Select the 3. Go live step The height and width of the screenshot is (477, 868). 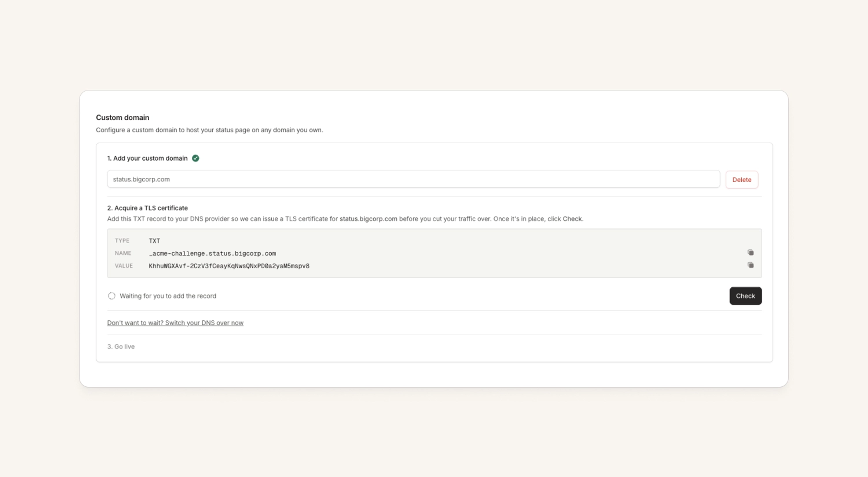pos(121,346)
